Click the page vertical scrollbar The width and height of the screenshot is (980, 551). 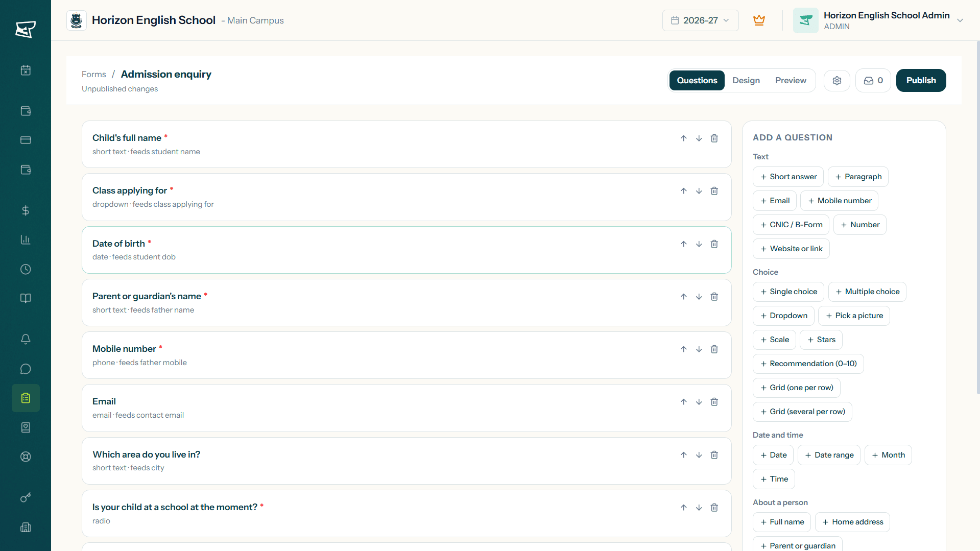[977, 218]
